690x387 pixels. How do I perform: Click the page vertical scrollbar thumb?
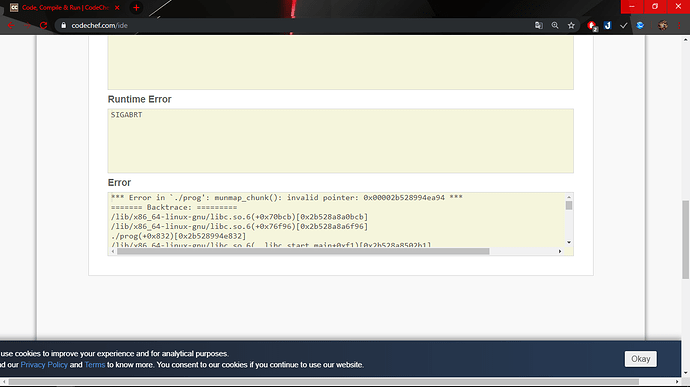coord(686,240)
